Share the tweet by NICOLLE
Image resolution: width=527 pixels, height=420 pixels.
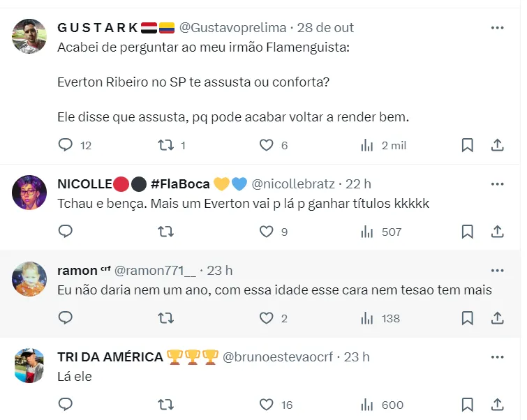(x=497, y=232)
